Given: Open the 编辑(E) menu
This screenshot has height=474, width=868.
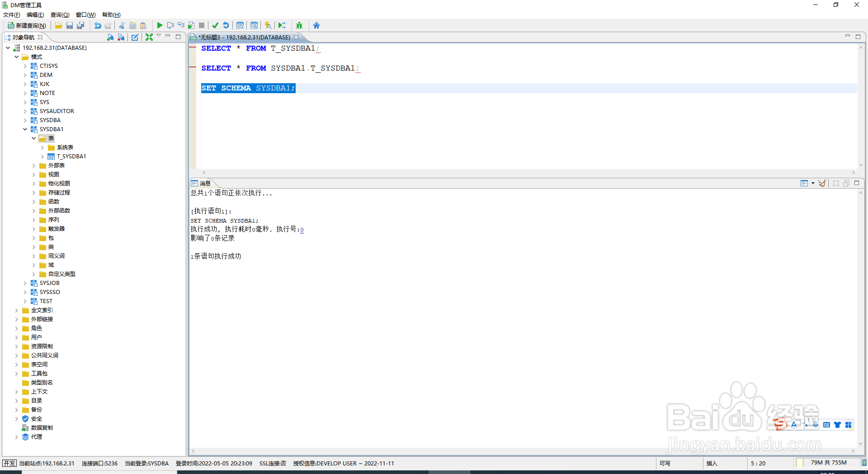Looking at the screenshot, I should pyautogui.click(x=35, y=15).
